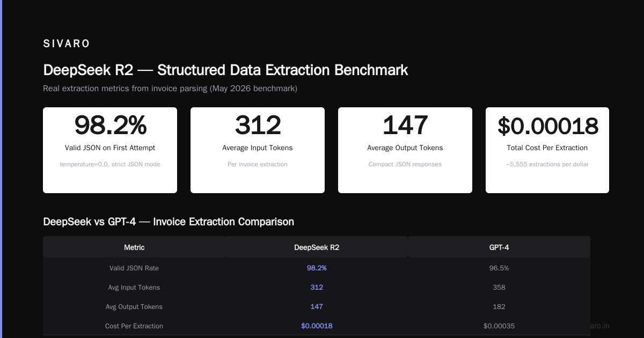Click the Per invoice extraction note
This screenshot has height=338, width=644.
[258, 164]
